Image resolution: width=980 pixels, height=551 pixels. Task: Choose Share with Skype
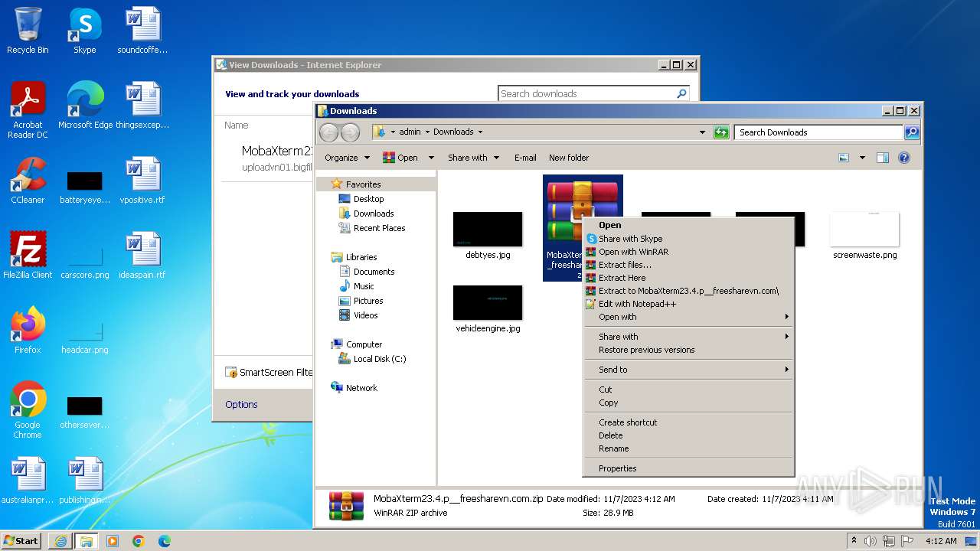pyautogui.click(x=688, y=239)
